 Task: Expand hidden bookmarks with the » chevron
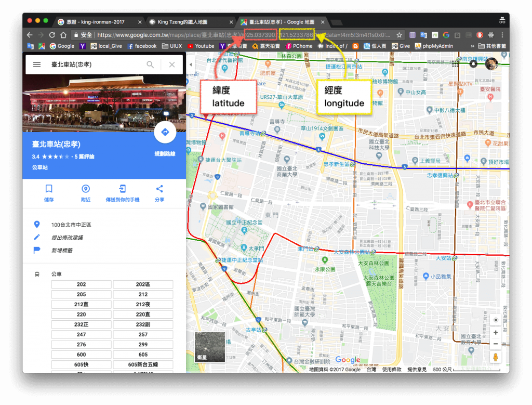(x=472, y=46)
